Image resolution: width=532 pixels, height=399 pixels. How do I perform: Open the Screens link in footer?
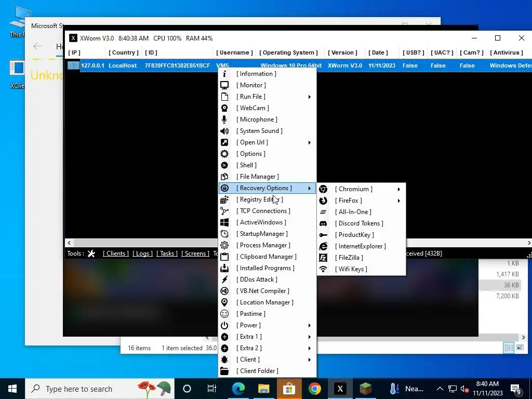click(x=195, y=254)
